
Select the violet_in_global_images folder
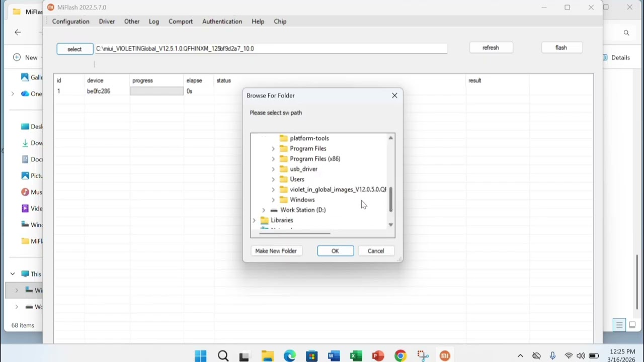tap(338, 190)
